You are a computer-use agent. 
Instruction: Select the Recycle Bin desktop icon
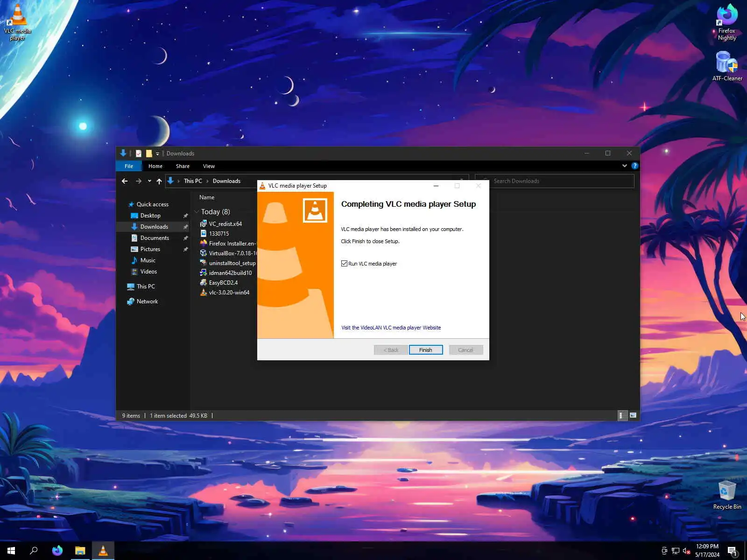coord(727,495)
